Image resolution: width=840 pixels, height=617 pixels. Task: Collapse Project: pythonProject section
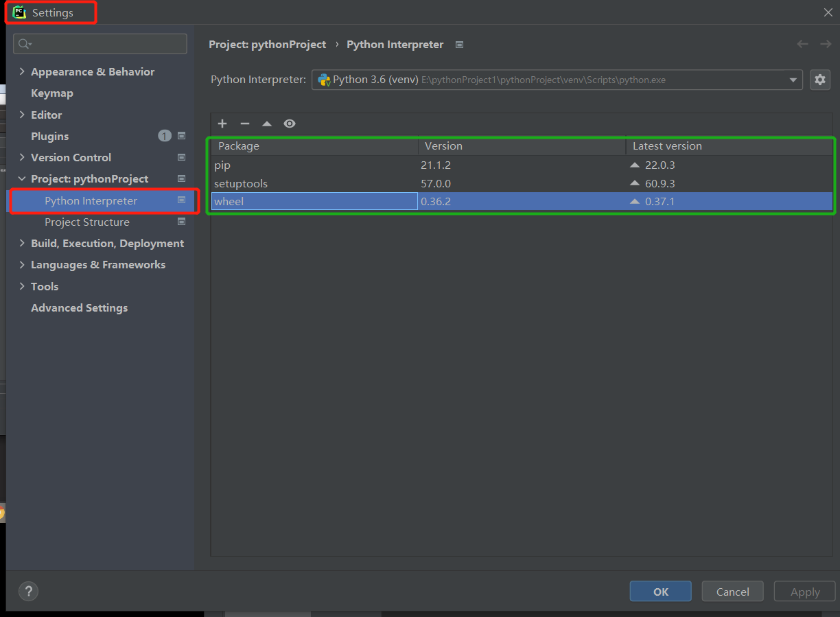(22, 178)
